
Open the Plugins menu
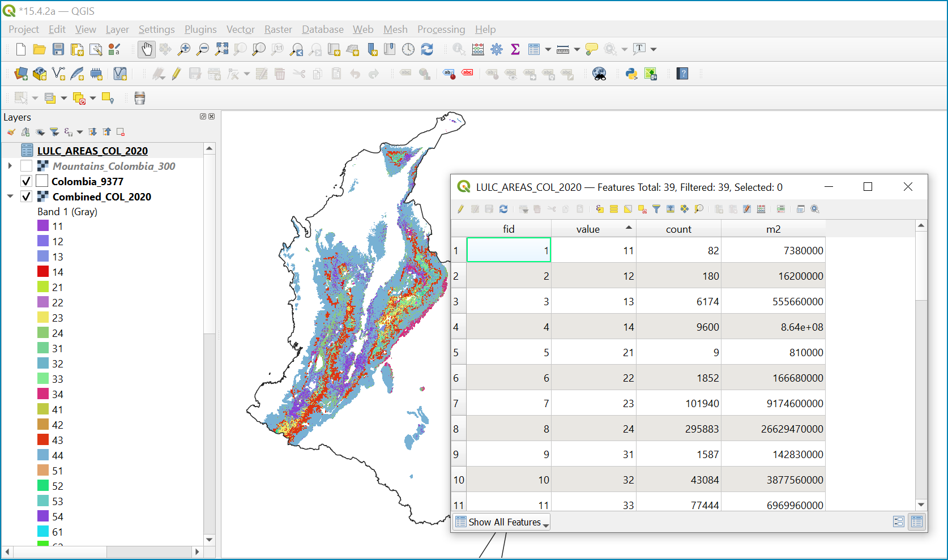(x=200, y=29)
